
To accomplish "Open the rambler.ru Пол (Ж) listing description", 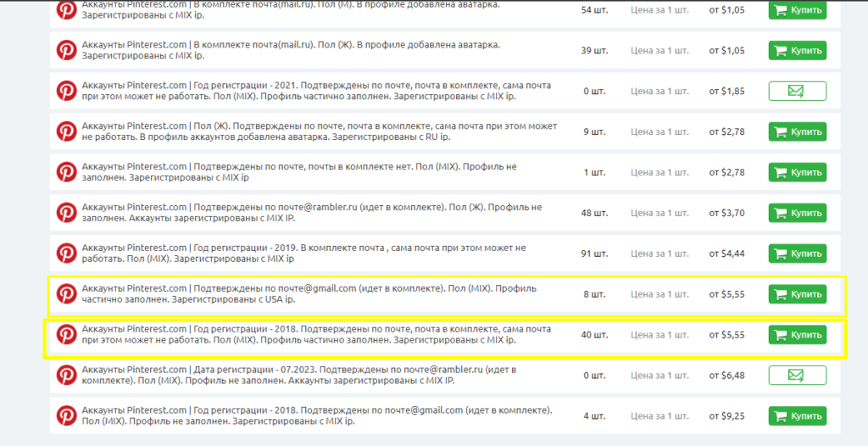I will coord(312,213).
